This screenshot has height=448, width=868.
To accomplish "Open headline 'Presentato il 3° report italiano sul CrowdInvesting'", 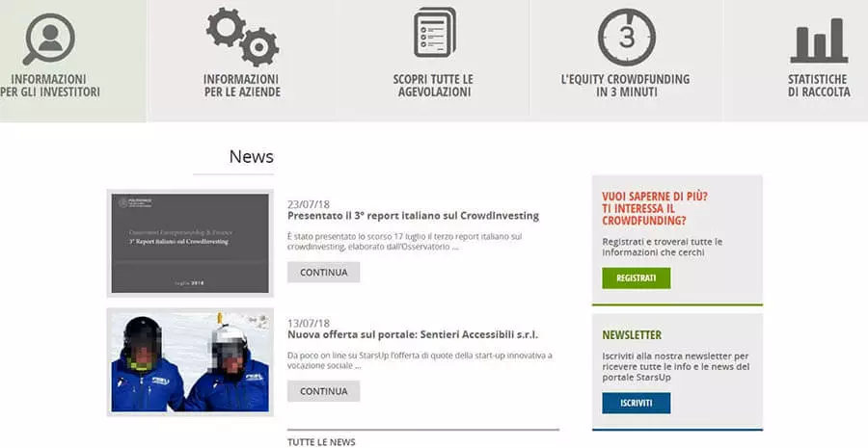I will pos(413,216).
